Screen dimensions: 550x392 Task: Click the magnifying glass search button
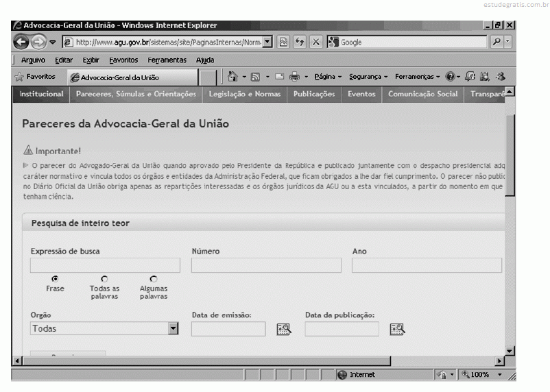coord(497,42)
